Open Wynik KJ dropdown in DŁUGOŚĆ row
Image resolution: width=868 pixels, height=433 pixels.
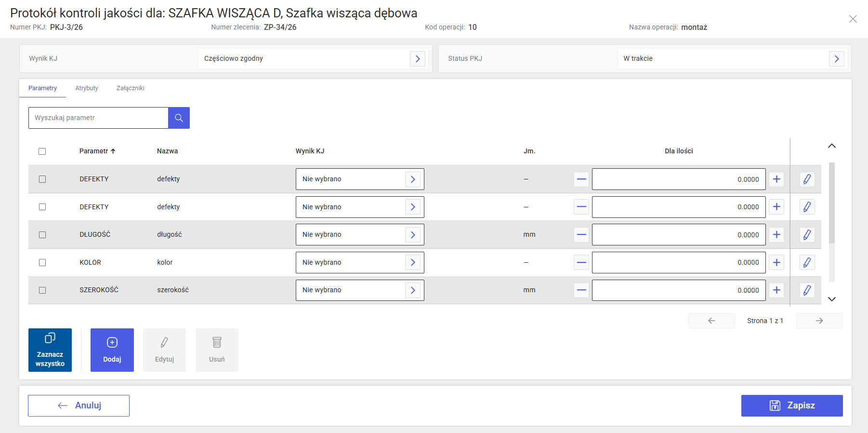click(x=360, y=235)
